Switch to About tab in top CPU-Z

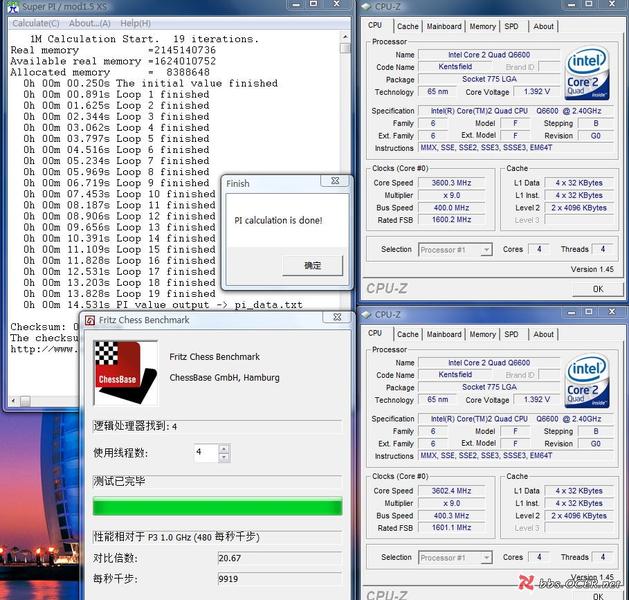point(543,26)
